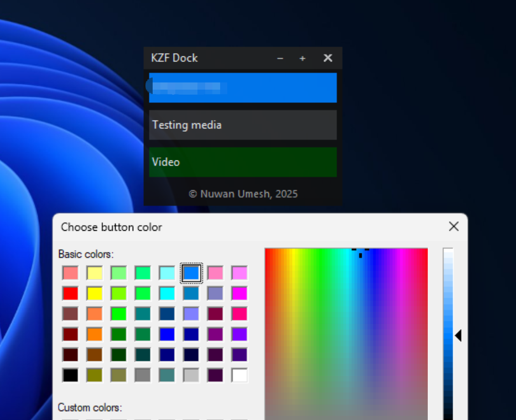Select the currently highlighted blue basic color
The image size is (516, 420).
[191, 272]
